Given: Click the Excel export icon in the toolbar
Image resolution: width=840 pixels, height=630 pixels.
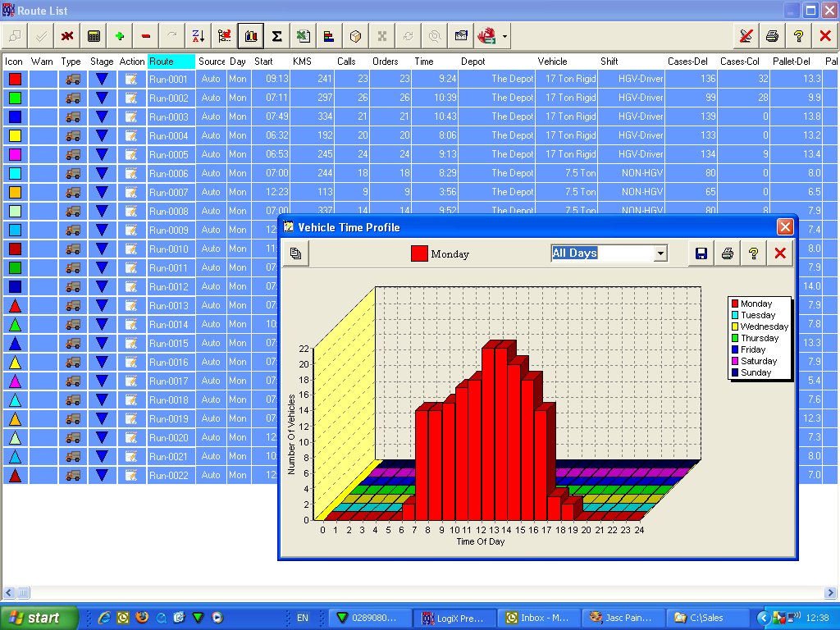Looking at the screenshot, I should coord(303,36).
